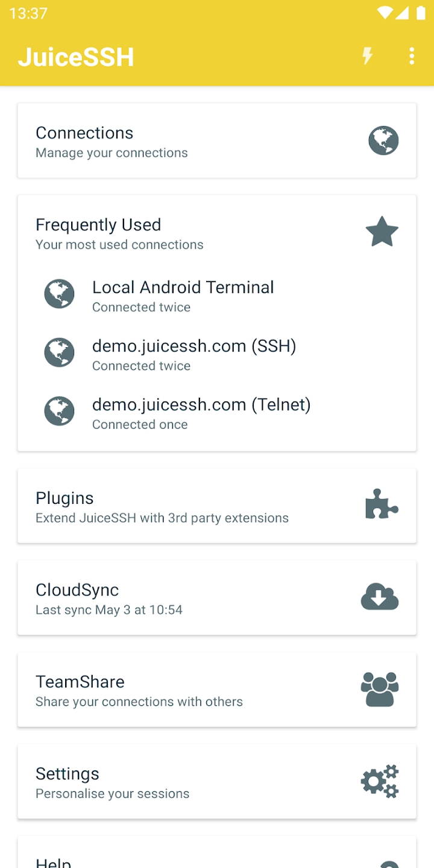434x868 pixels.
Task: Tap the Plugins puzzle piece icon
Action: [382, 505]
